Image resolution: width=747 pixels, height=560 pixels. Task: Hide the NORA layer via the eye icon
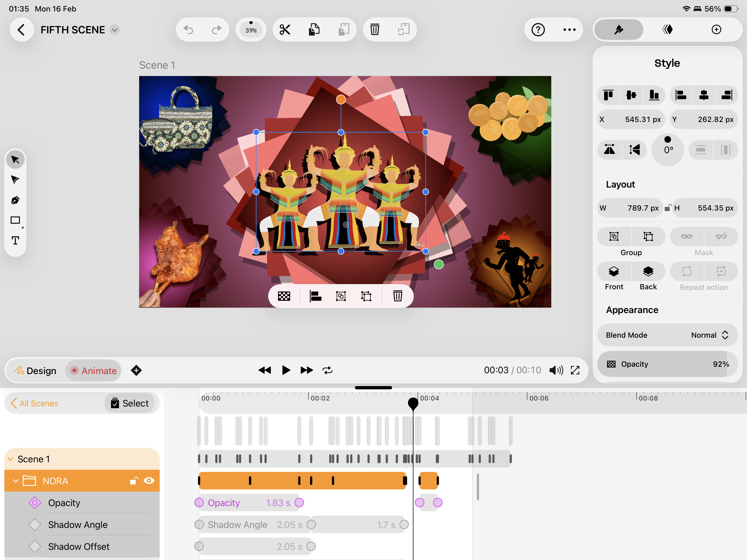click(x=149, y=481)
